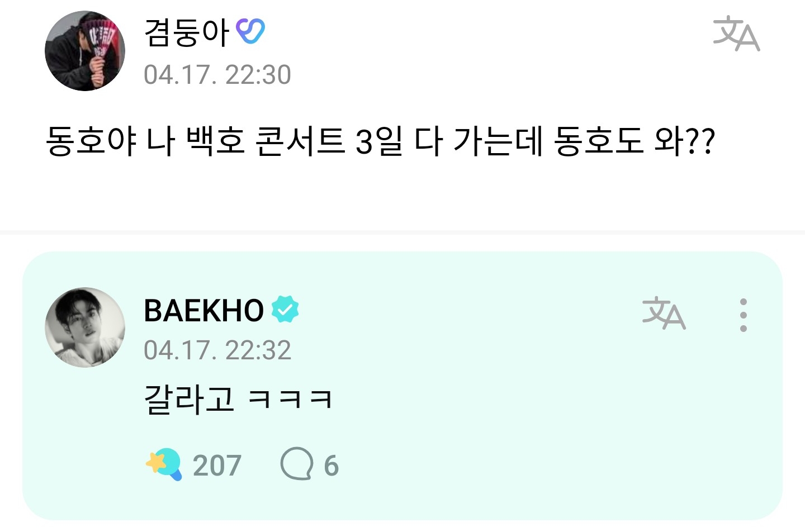
Task: Click BAEKHO's verified checkmark badge
Action: pyautogui.click(x=285, y=310)
